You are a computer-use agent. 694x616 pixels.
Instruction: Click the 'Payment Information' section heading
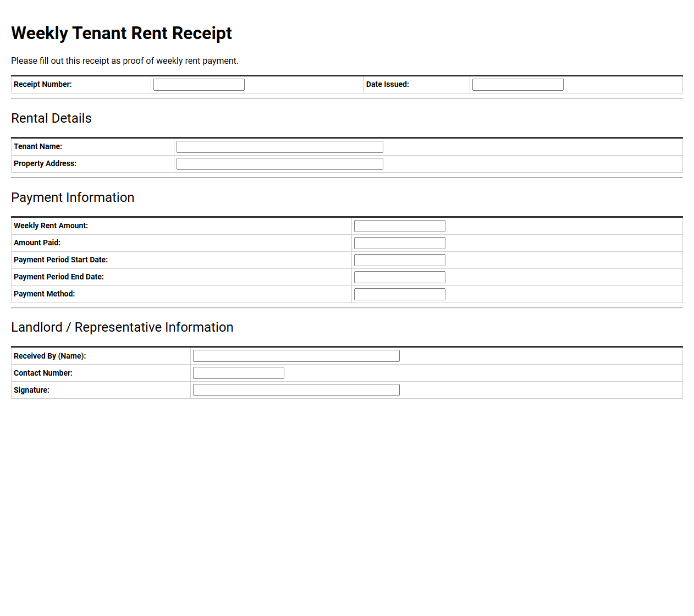[x=73, y=197]
